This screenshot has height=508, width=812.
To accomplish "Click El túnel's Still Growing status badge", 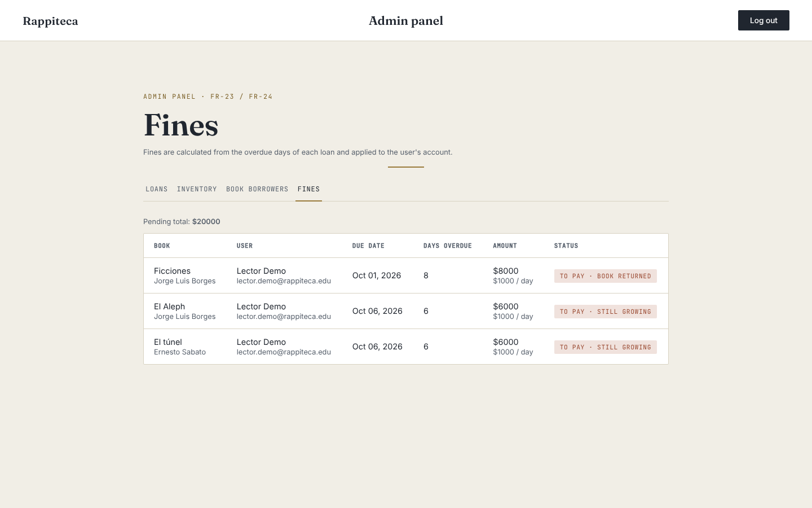I will click(x=606, y=347).
